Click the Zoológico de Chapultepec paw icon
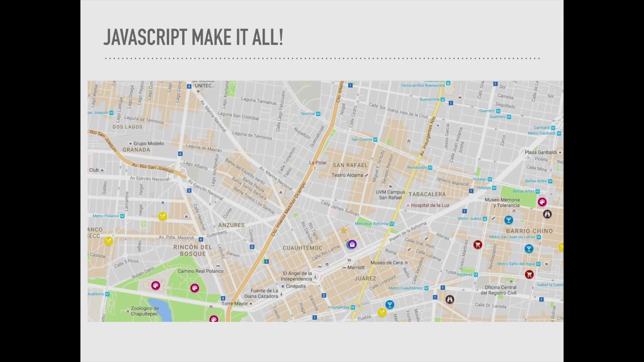The width and height of the screenshot is (644, 362). [128, 311]
